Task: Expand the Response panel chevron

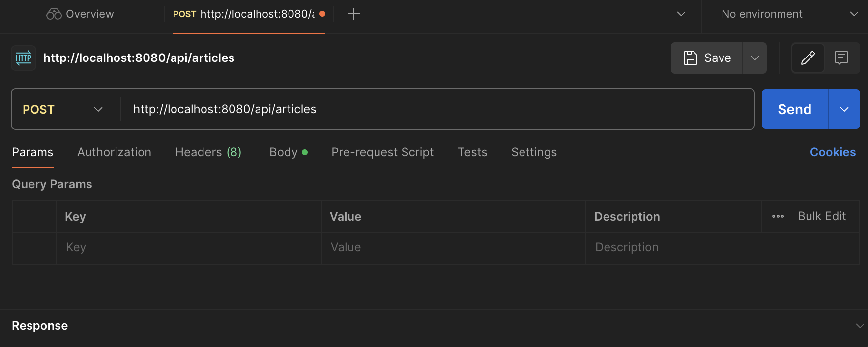Action: (860, 326)
